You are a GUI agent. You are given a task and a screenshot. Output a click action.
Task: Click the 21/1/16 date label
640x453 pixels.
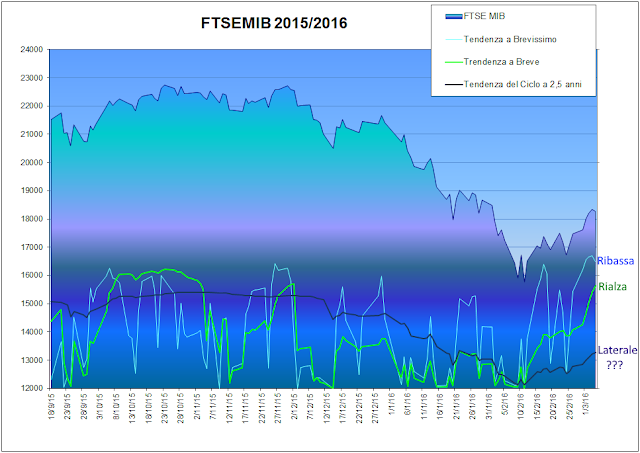coord(455,408)
